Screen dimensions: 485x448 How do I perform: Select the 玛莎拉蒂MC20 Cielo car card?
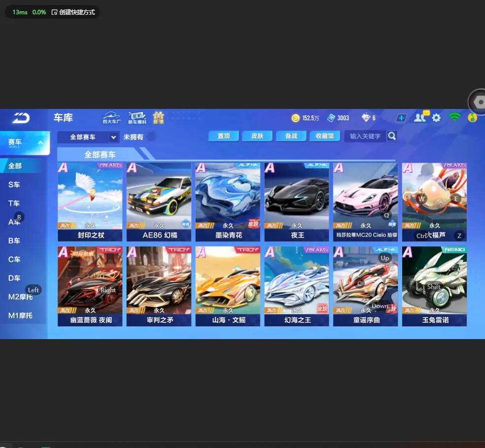366,202
